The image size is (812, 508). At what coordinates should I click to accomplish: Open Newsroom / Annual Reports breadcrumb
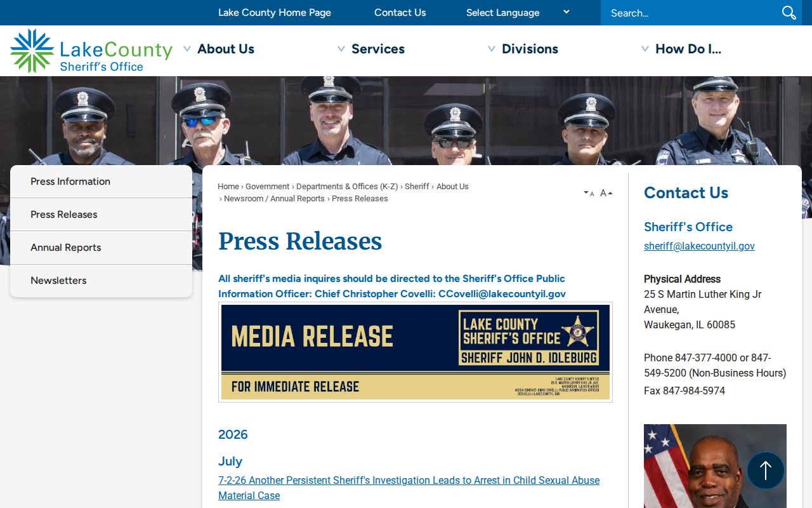coord(274,199)
